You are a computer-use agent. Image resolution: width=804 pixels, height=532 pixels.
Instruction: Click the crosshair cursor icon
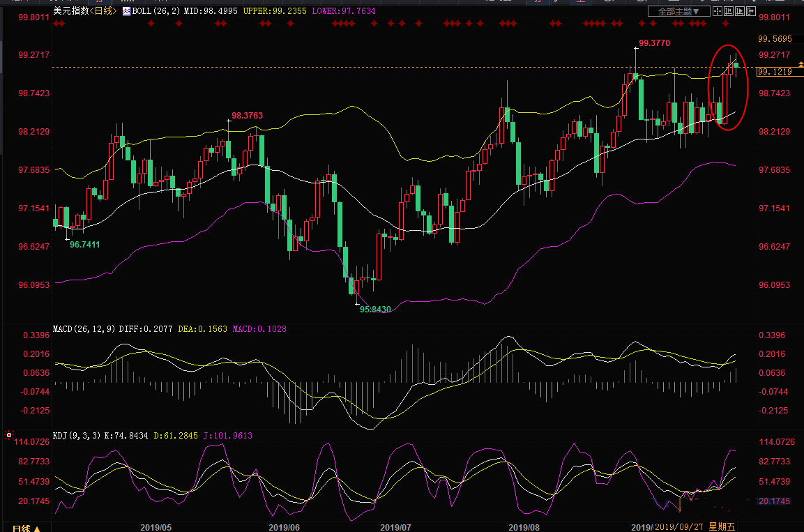coord(718,11)
